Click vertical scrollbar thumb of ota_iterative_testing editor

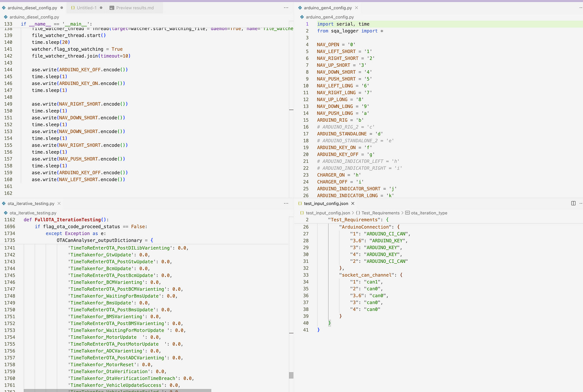point(291,375)
